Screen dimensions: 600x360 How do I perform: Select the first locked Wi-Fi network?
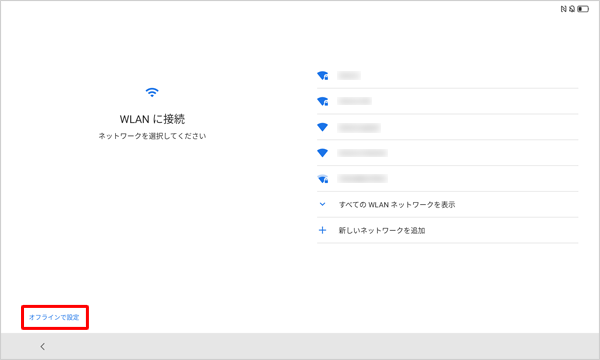pos(447,75)
